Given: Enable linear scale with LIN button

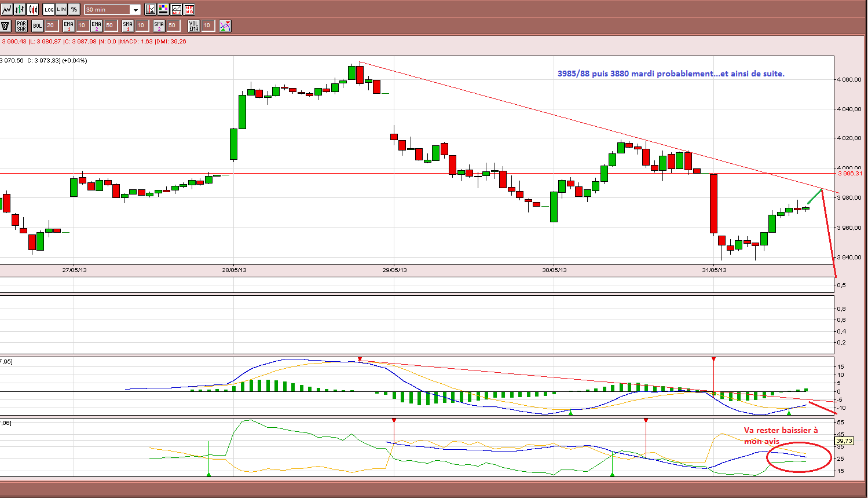Looking at the screenshot, I should 61,9.
